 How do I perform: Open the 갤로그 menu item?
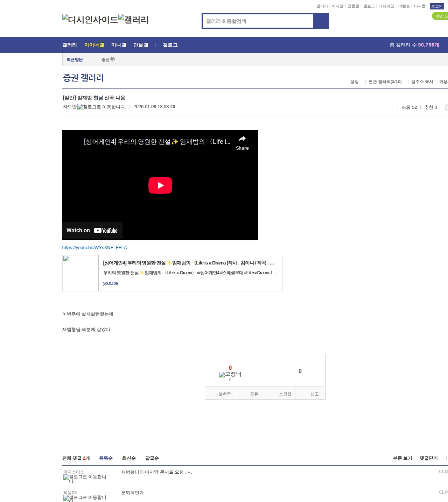click(170, 45)
